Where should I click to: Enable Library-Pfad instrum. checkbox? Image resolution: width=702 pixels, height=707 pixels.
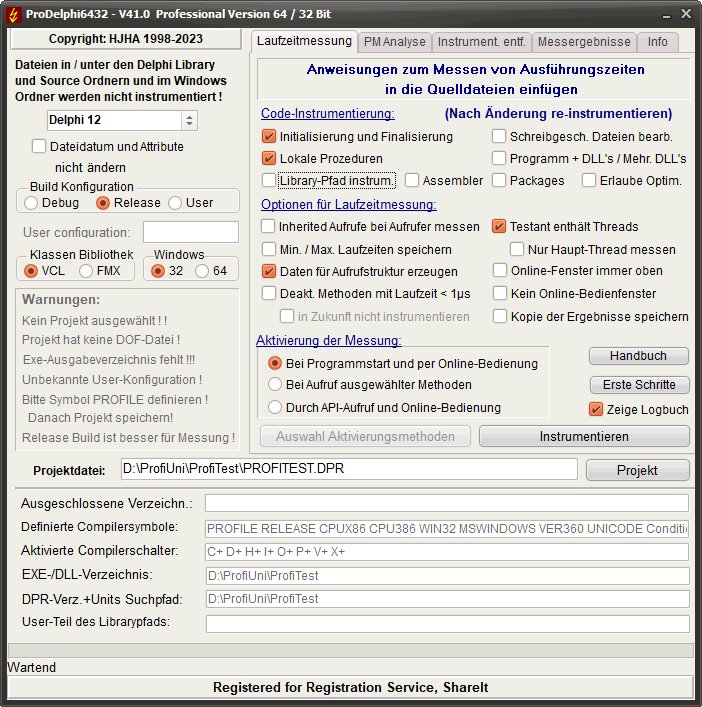coord(268,181)
